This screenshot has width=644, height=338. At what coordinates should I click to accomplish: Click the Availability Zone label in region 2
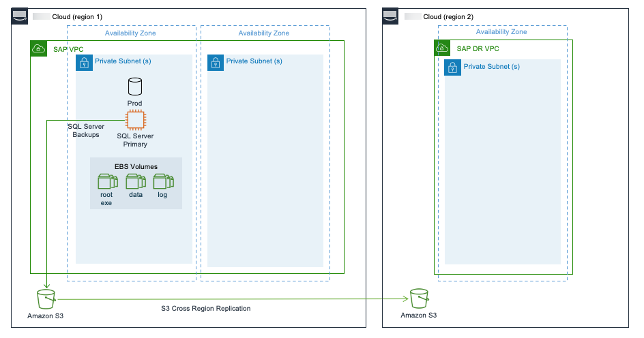point(501,32)
